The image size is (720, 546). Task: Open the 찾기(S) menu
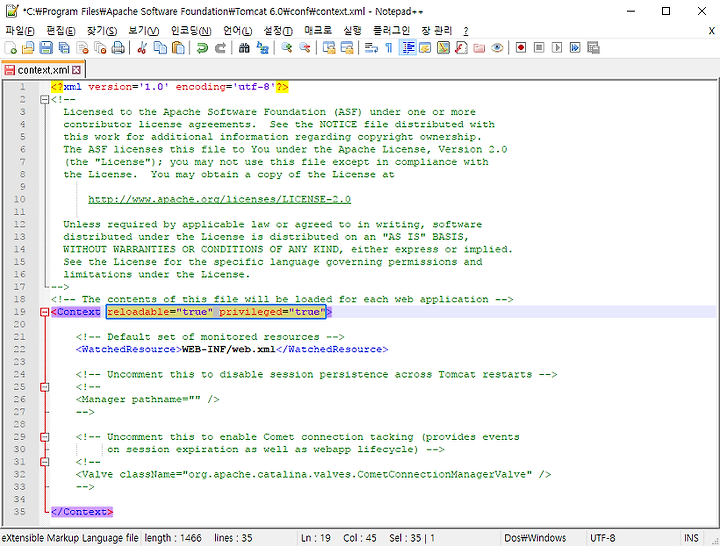click(102, 31)
